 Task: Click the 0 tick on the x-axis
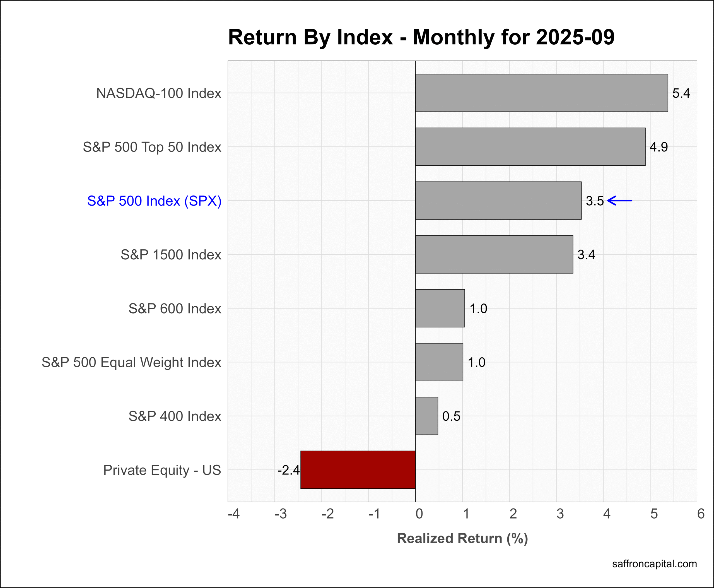(x=419, y=514)
